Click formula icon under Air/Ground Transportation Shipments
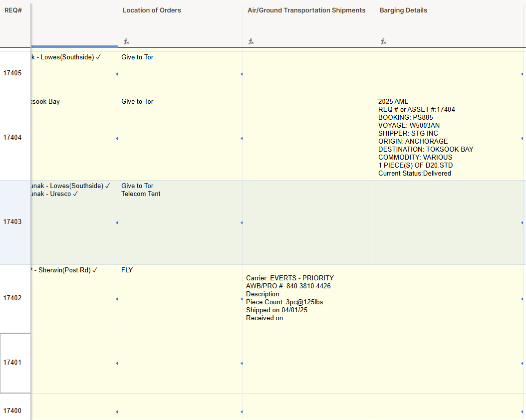Screen dimensions: 526x420 click(251, 41)
